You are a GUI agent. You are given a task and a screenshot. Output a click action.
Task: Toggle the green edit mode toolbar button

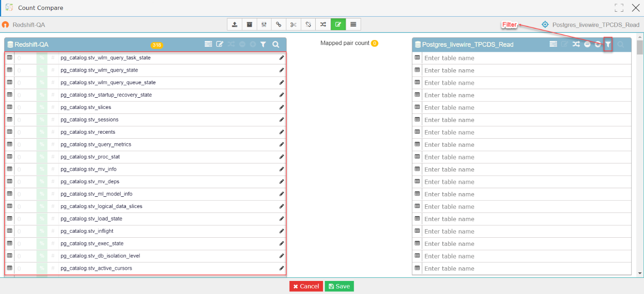click(x=338, y=24)
